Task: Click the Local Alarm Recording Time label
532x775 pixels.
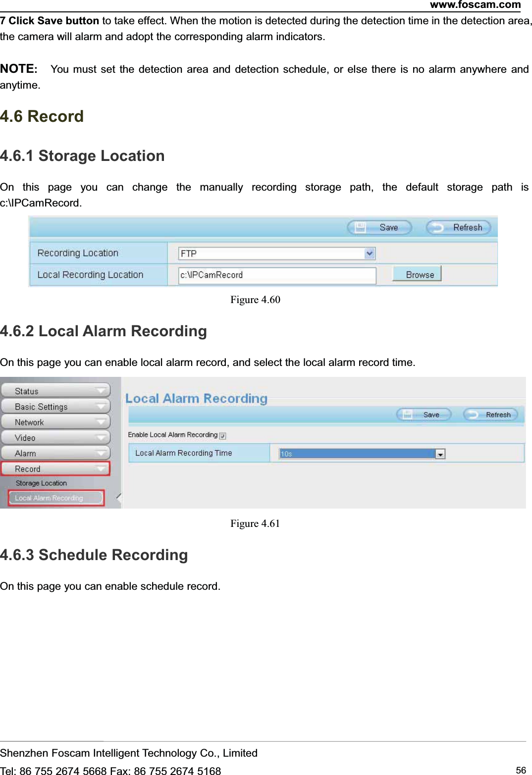Action: [183, 453]
